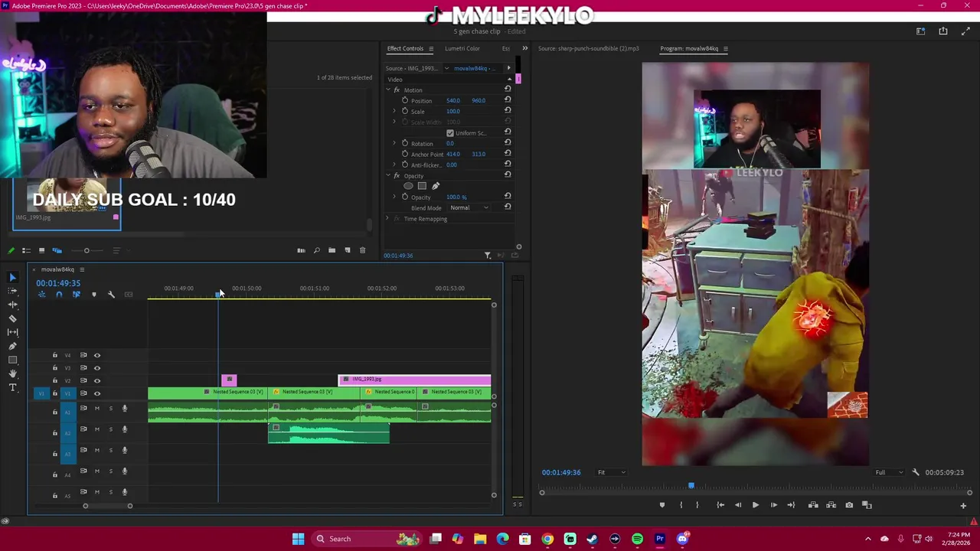This screenshot has height=551, width=980.
Task: Open the Full playback resolution dropdown
Action: pos(889,472)
